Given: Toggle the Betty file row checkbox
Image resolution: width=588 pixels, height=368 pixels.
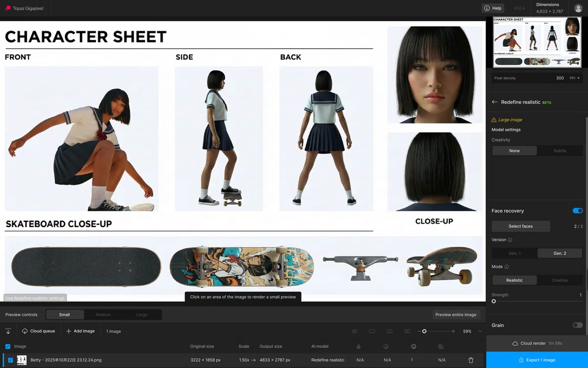Looking at the screenshot, I should point(10,360).
